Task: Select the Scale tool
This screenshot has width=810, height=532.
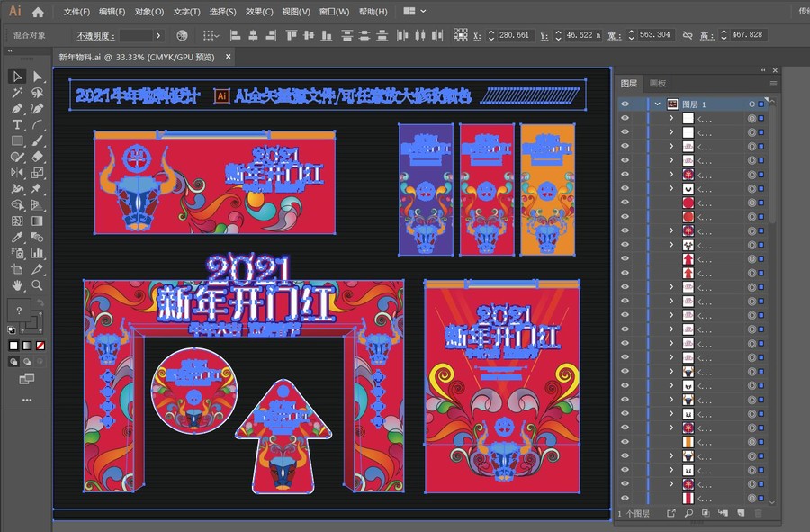Action: tap(37, 173)
